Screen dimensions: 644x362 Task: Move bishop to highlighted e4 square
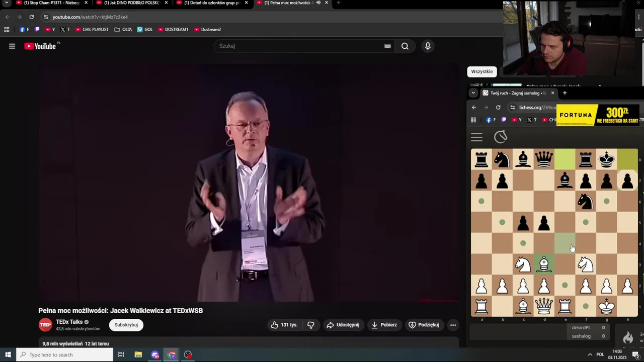coord(565,243)
